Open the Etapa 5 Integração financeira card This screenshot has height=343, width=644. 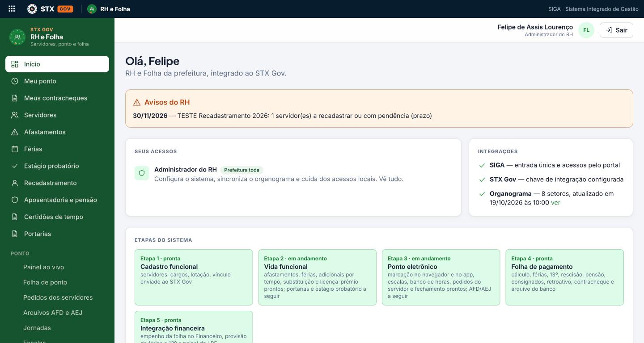194,327
